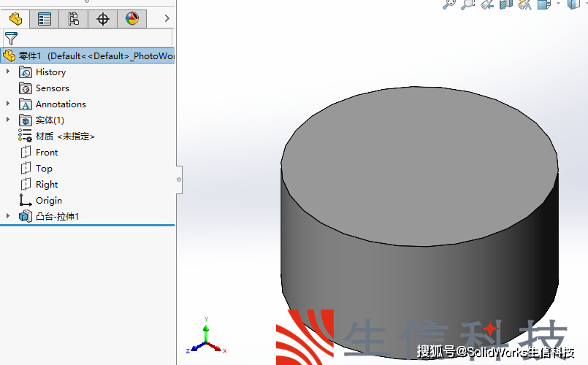Open the FeatureManager Design Tree tab

click(15, 19)
